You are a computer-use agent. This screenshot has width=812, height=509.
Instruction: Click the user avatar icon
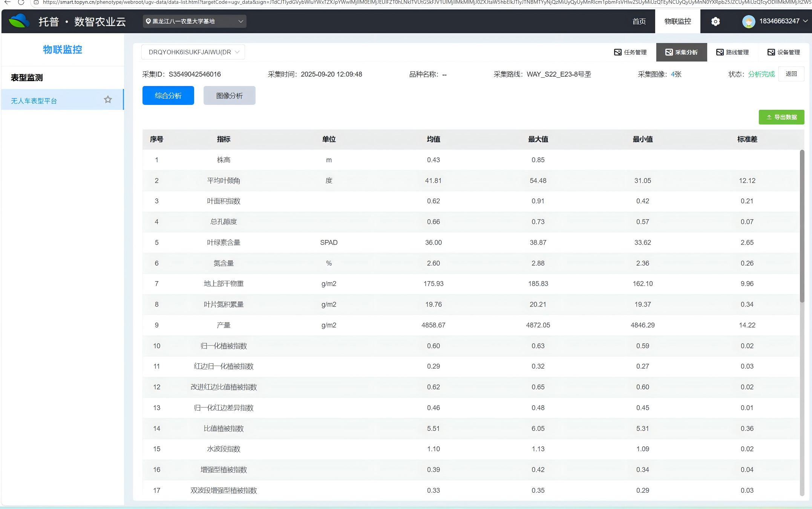(748, 22)
